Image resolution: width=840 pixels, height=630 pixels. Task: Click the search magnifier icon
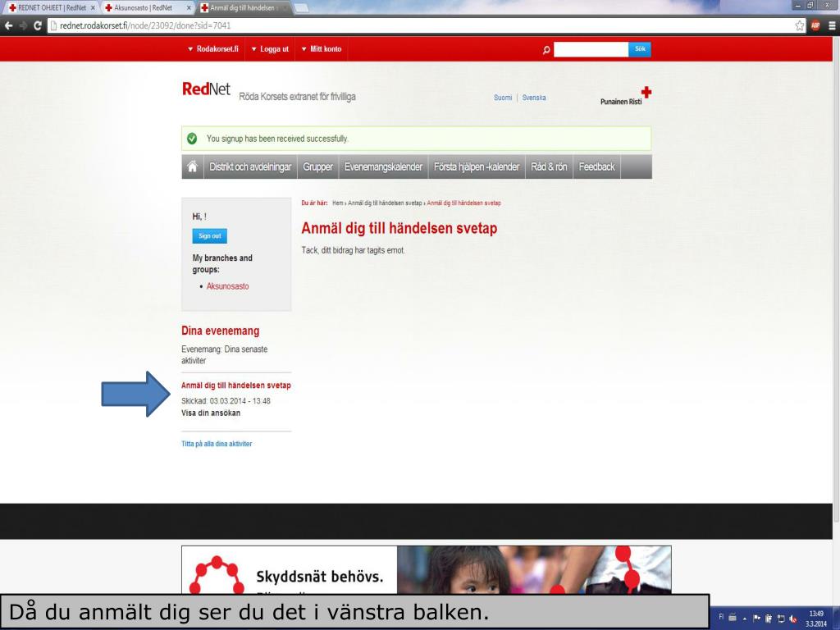546,50
